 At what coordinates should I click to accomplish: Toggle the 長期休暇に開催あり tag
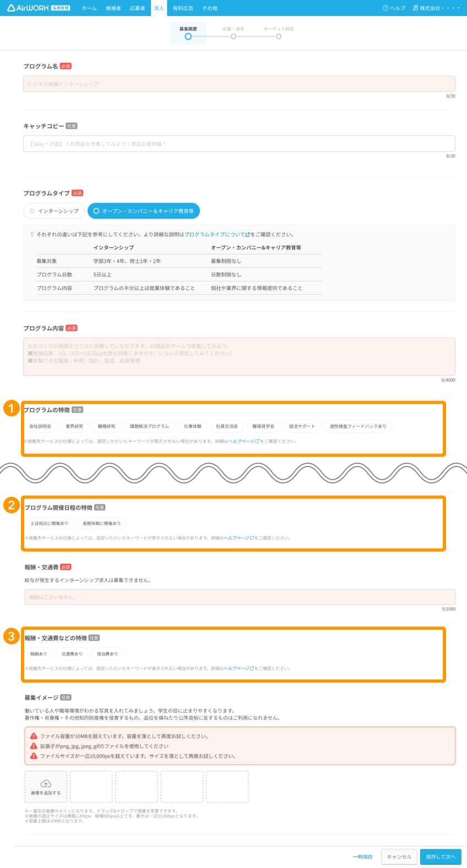click(102, 523)
